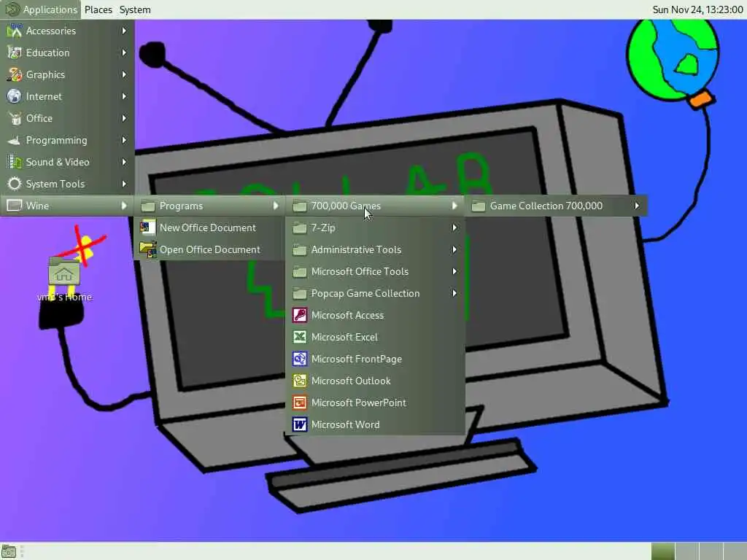This screenshot has height=560, width=747.
Task: Click the Programming category icon
Action: pyautogui.click(x=15, y=141)
